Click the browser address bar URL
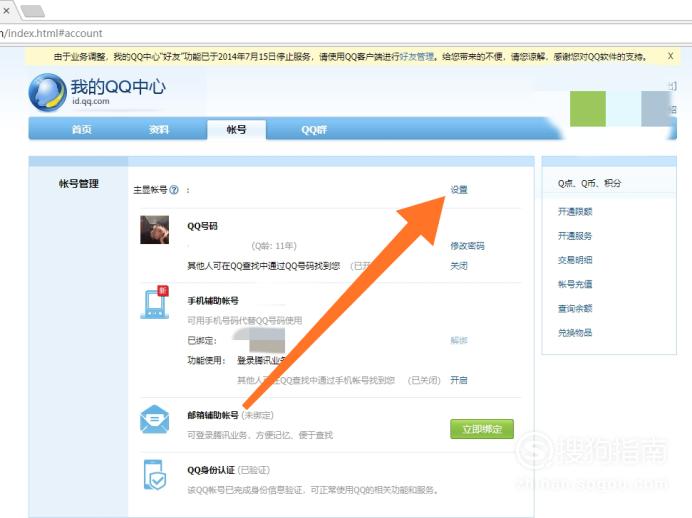 pyautogui.click(x=51, y=33)
